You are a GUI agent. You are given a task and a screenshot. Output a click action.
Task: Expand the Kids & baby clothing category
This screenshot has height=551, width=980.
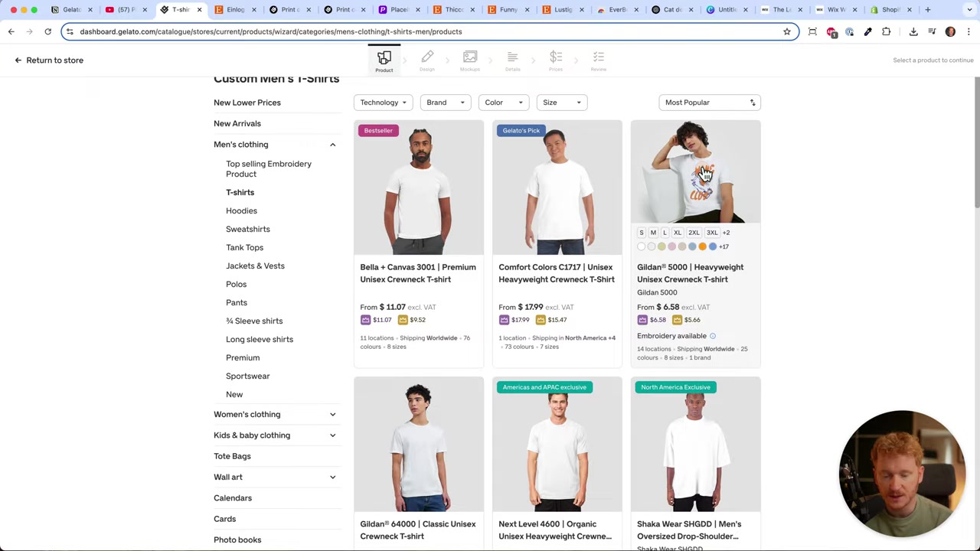click(332, 435)
